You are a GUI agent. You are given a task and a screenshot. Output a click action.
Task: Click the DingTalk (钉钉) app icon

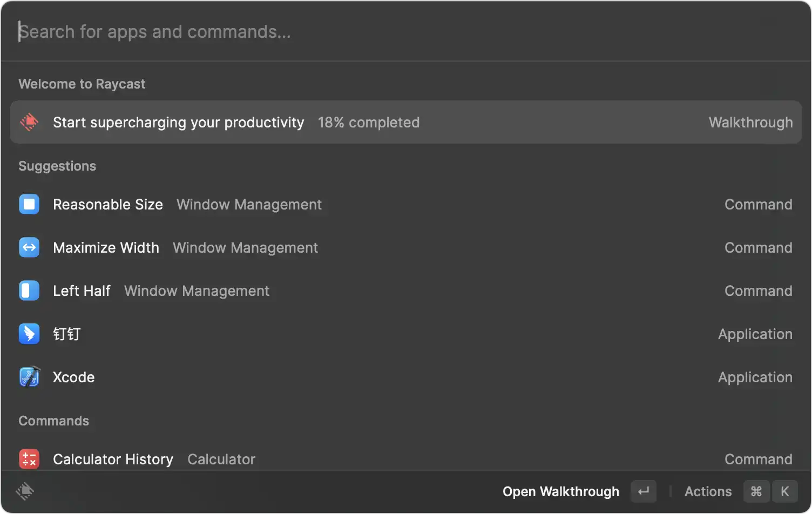(29, 334)
